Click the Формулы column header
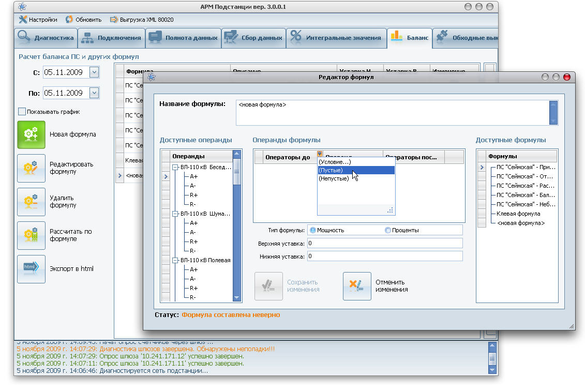585x392 pixels. [x=521, y=156]
